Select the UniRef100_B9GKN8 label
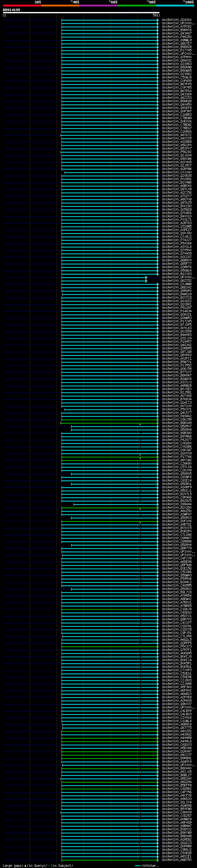 click(177, 67)
